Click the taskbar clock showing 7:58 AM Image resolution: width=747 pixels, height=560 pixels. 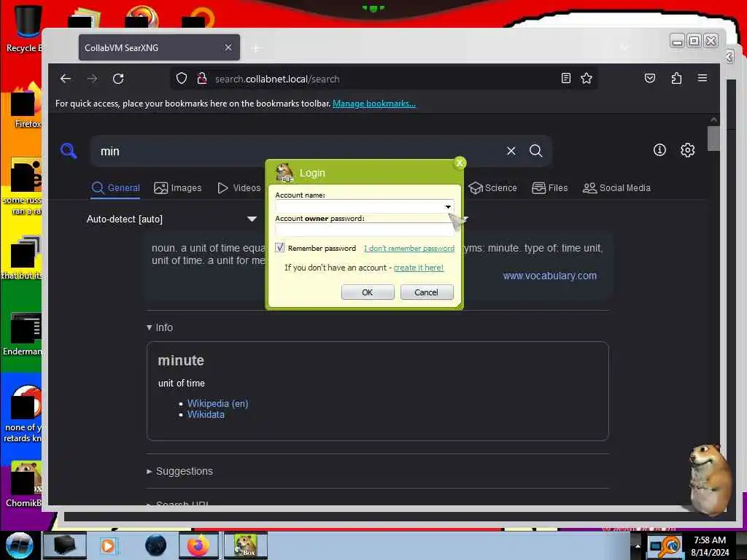click(710, 545)
